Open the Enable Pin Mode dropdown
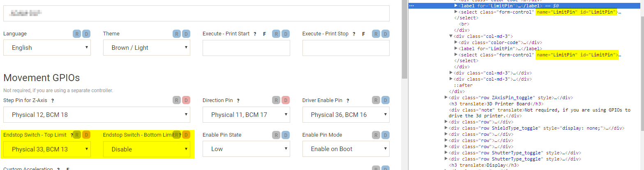The height and width of the screenshot is (170, 644). coord(346,149)
